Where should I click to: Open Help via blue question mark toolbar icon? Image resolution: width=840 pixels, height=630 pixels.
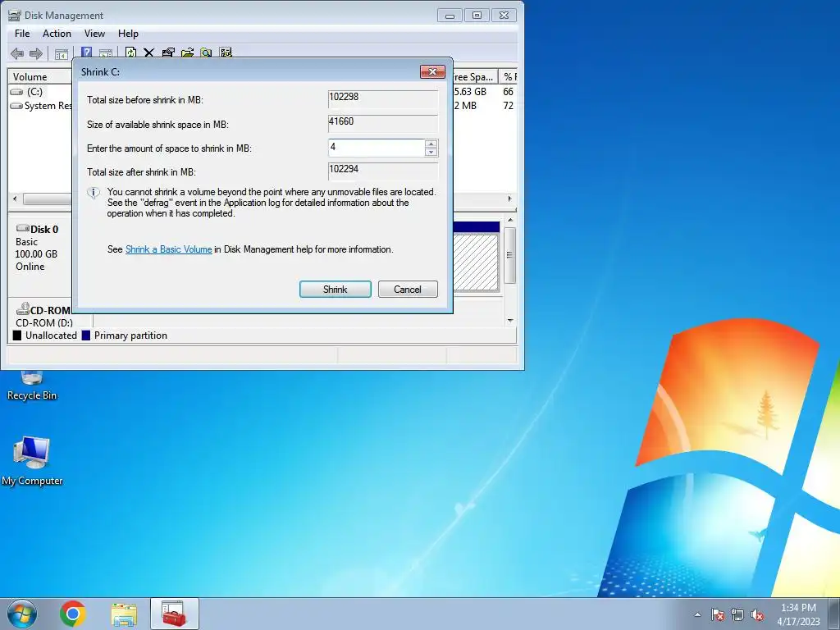86,52
